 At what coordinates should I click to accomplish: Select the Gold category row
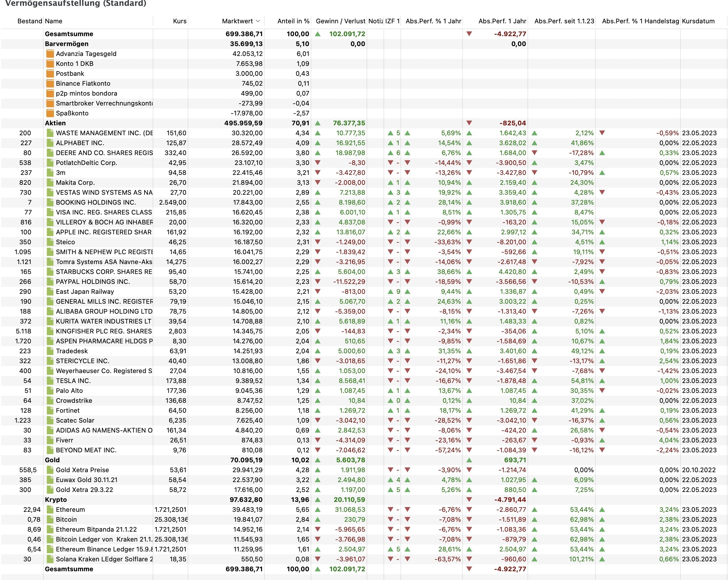52,460
